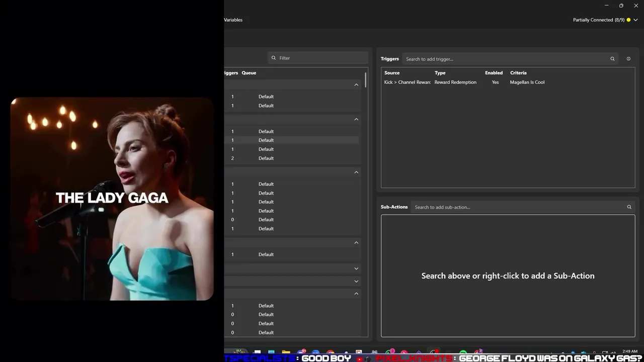
Task: Click the magnifier icon in the Filter box
Action: coord(274,58)
